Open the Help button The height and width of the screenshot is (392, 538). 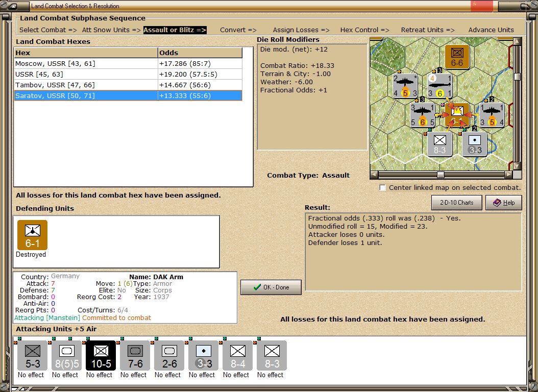point(504,203)
